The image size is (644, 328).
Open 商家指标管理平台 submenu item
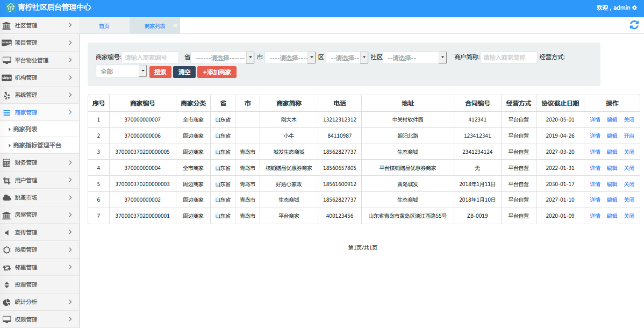click(x=37, y=145)
